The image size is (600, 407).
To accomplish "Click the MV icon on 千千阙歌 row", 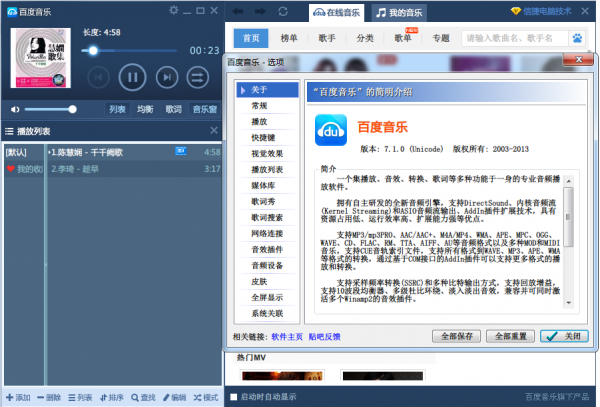I will [x=181, y=151].
